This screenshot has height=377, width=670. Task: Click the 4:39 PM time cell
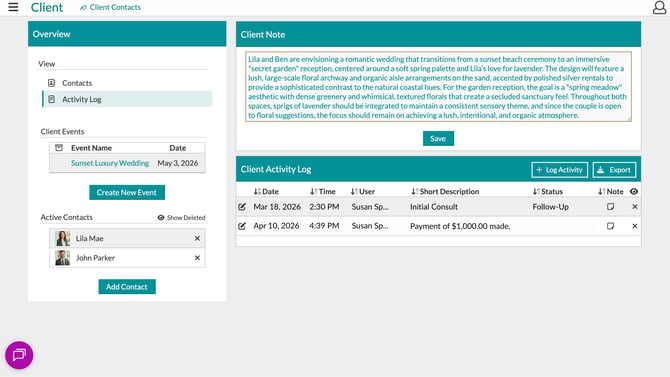(x=324, y=225)
